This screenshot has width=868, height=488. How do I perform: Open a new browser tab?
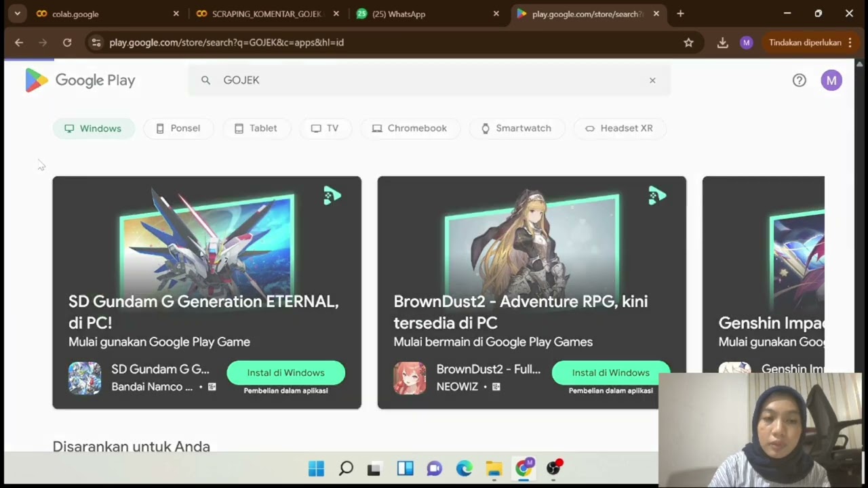(680, 14)
